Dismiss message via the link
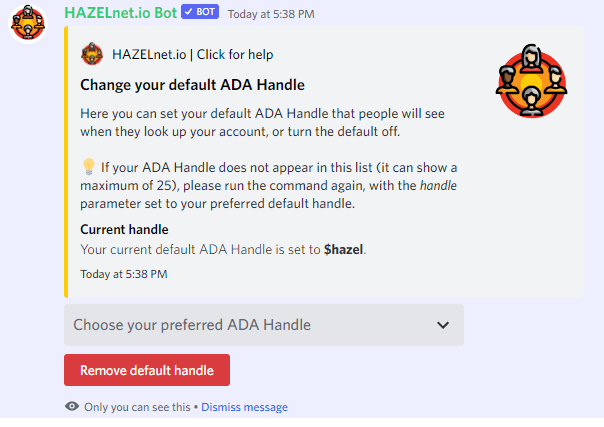 click(244, 407)
